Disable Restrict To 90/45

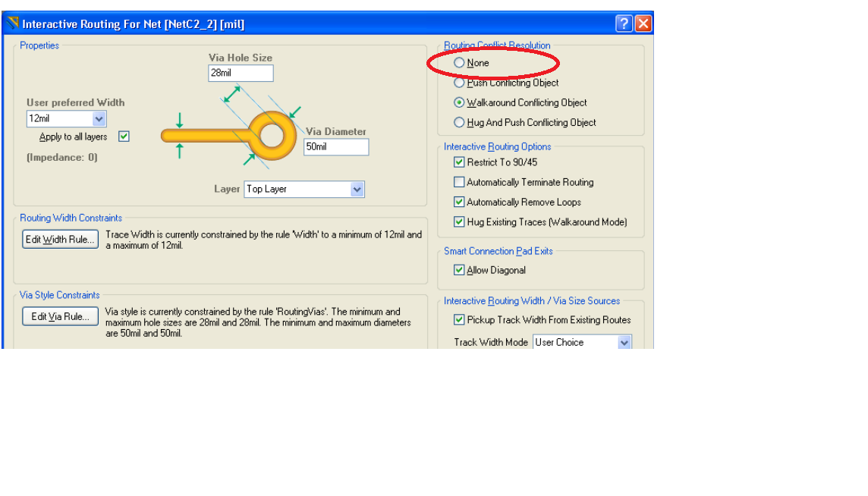(458, 162)
